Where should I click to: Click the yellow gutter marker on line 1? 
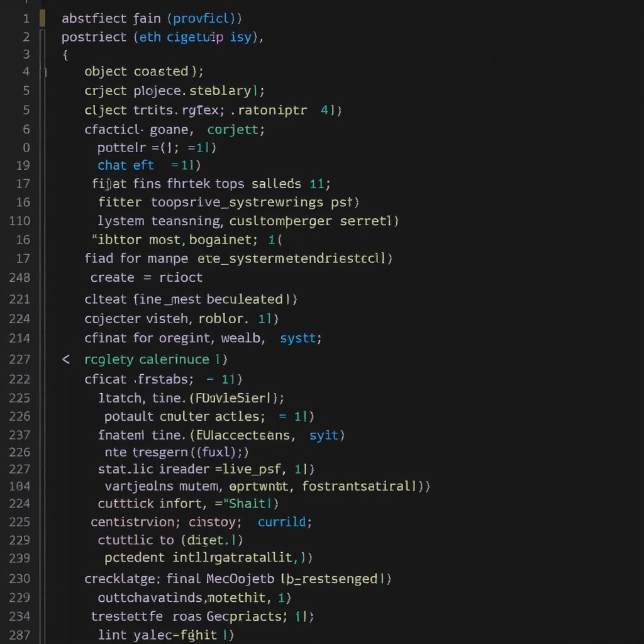[x=42, y=19]
